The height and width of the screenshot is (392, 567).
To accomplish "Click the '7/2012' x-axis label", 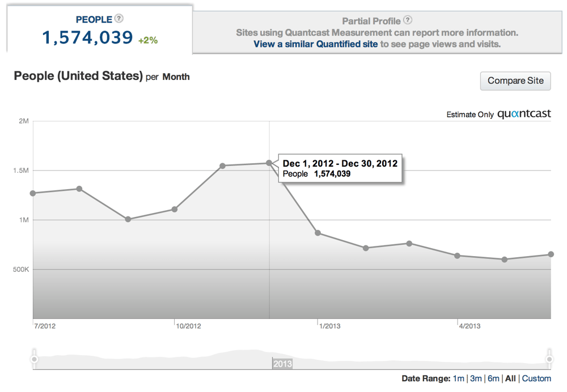I will coord(45,326).
